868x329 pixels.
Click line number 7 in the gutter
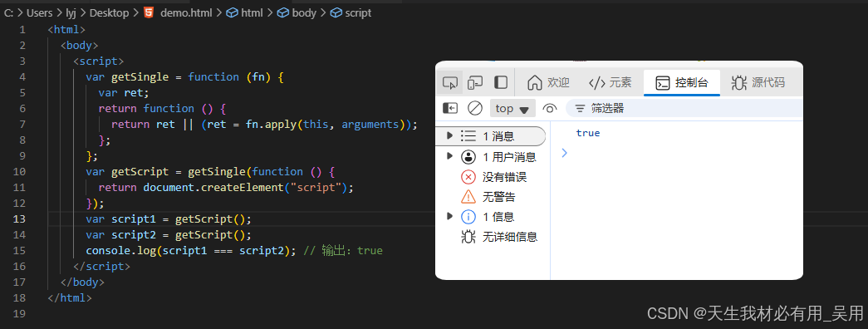pos(22,124)
